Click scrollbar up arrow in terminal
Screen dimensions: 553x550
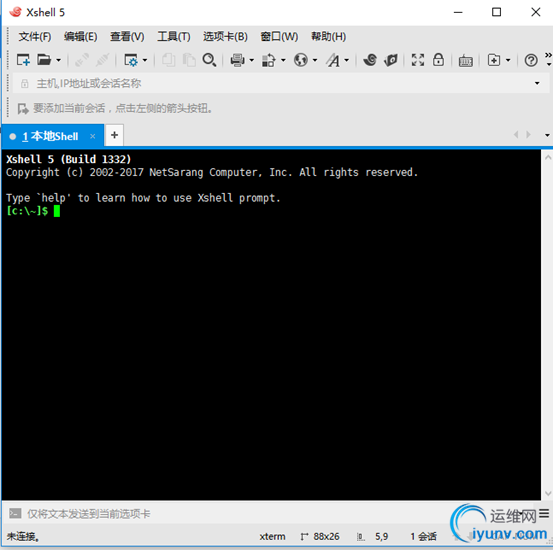[548, 158]
